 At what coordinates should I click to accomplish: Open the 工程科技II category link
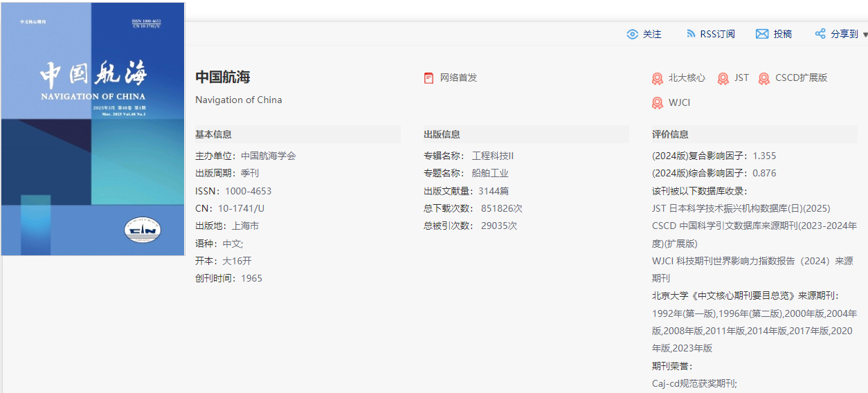pos(493,156)
